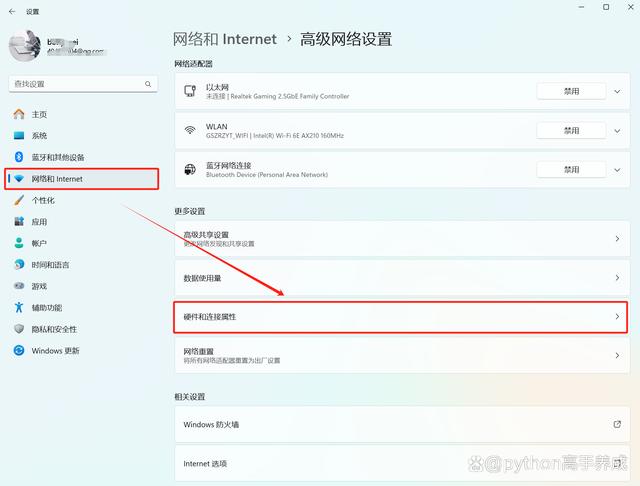Click 数据使用量 row text
Image resolution: width=640 pixels, height=486 pixels.
pos(202,278)
